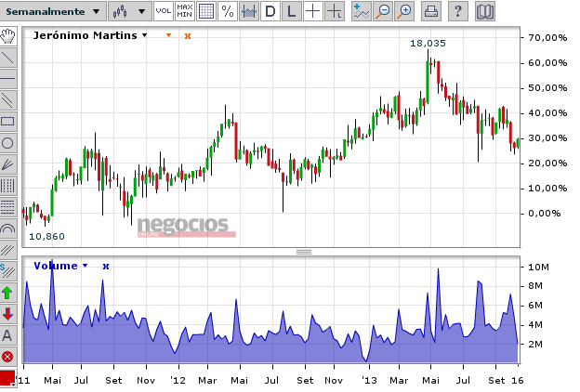The image size is (580, 392).
Task: Toggle the percentage scale button
Action: pyautogui.click(x=228, y=11)
